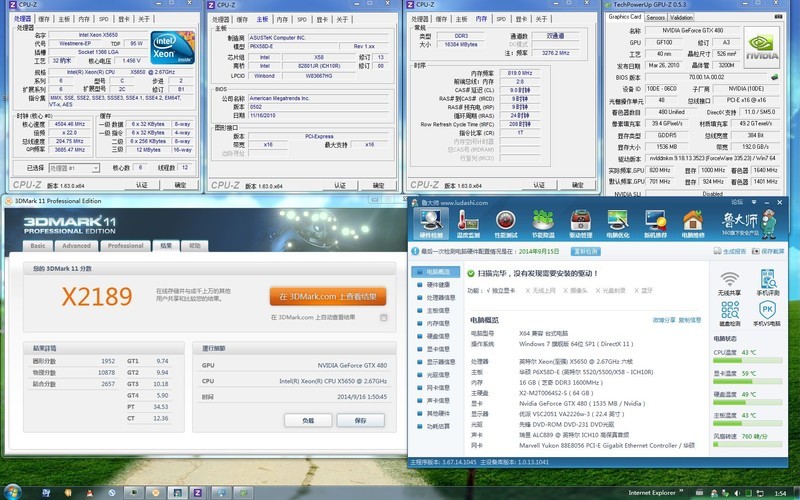Open 新机推荐 new PC recommendation icon
The height and width of the screenshot is (500, 800).
click(x=655, y=223)
